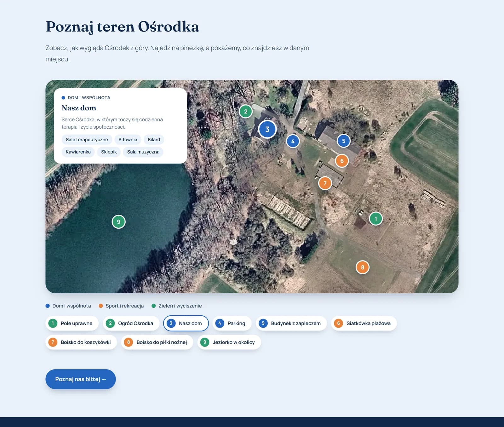Select the Nasz dom chip
Viewport: 504px width, 427px height.
click(186, 323)
